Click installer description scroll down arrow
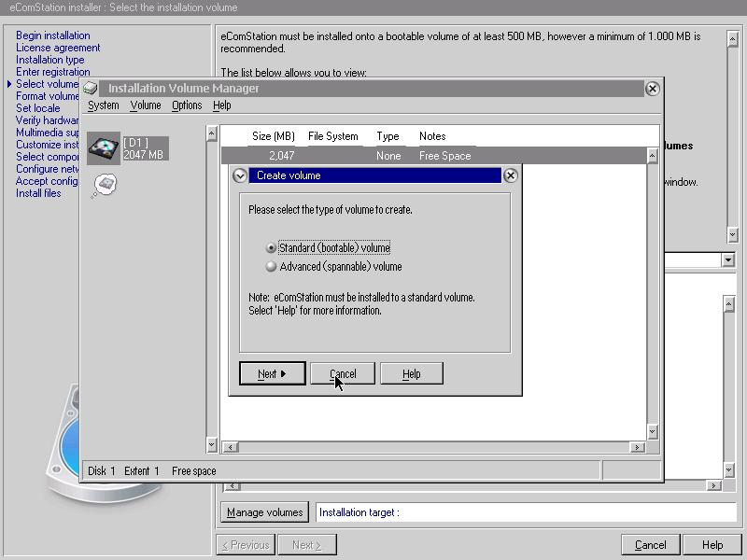This screenshot has height=560, width=747. (x=733, y=234)
